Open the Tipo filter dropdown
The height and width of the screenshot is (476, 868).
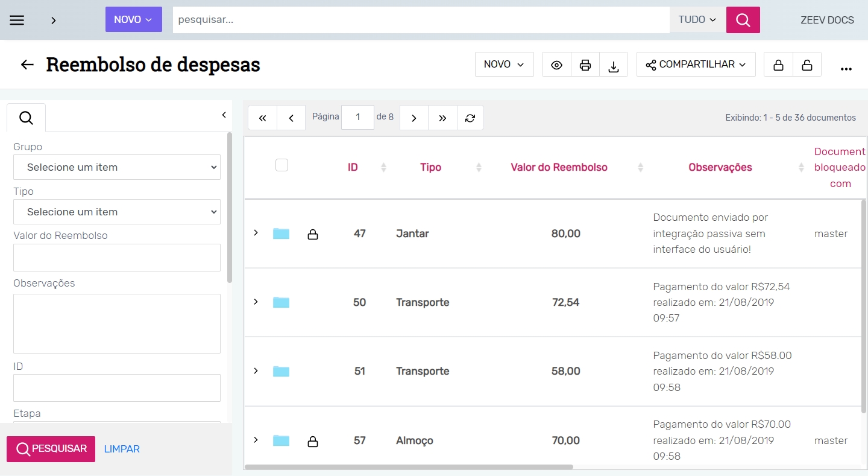[x=117, y=212]
